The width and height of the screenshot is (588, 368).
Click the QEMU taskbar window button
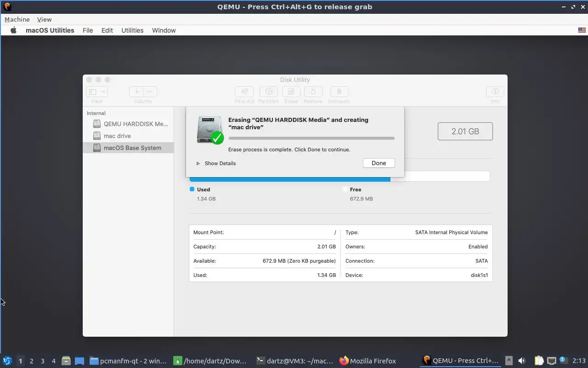pos(461,361)
